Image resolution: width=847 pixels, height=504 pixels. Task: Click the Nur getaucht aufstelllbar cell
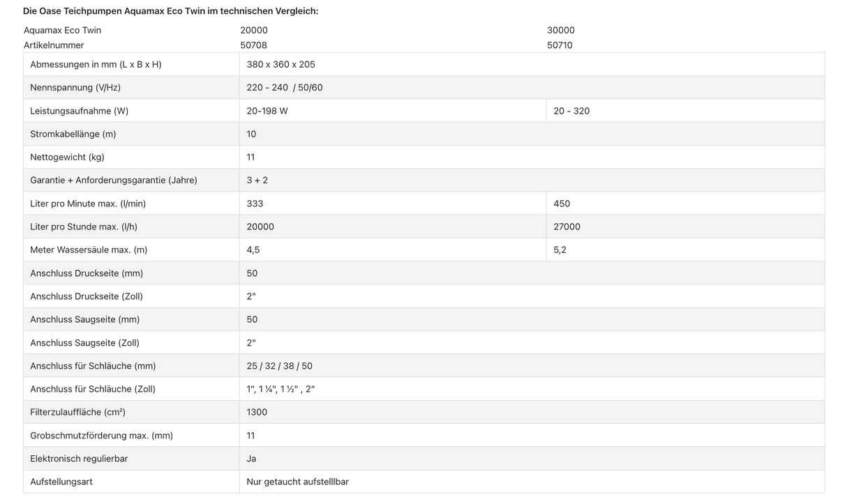coord(297,482)
